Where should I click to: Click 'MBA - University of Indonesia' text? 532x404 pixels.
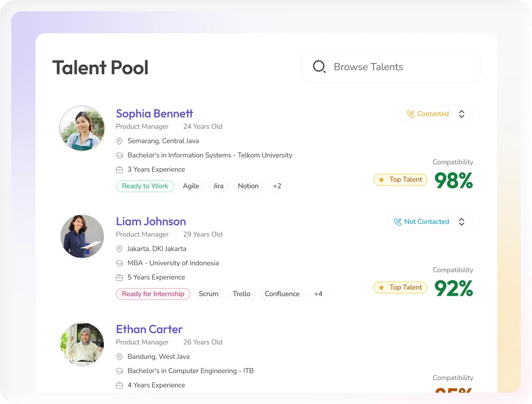point(173,263)
